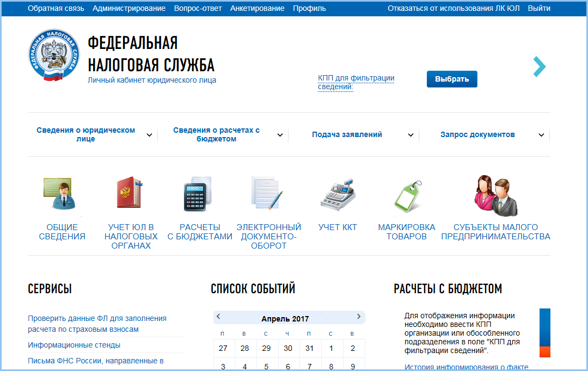Open Информационные стенды link
588x371 pixels.
(74, 345)
